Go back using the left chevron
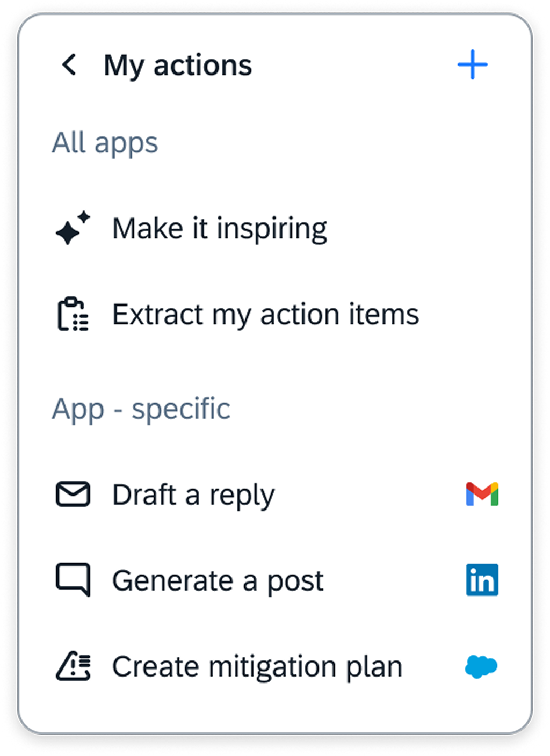This screenshot has width=550, height=756. pos(69,65)
